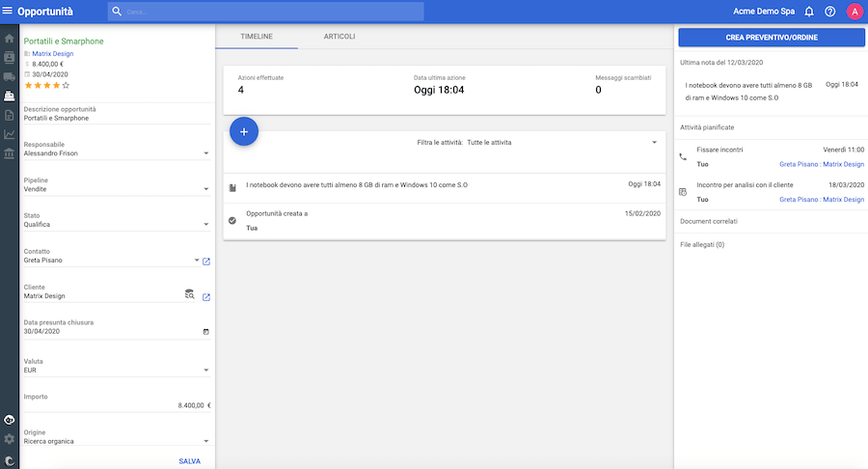Image resolution: width=868 pixels, height=469 pixels.
Task: Open the hamburger main menu
Action: (7, 11)
